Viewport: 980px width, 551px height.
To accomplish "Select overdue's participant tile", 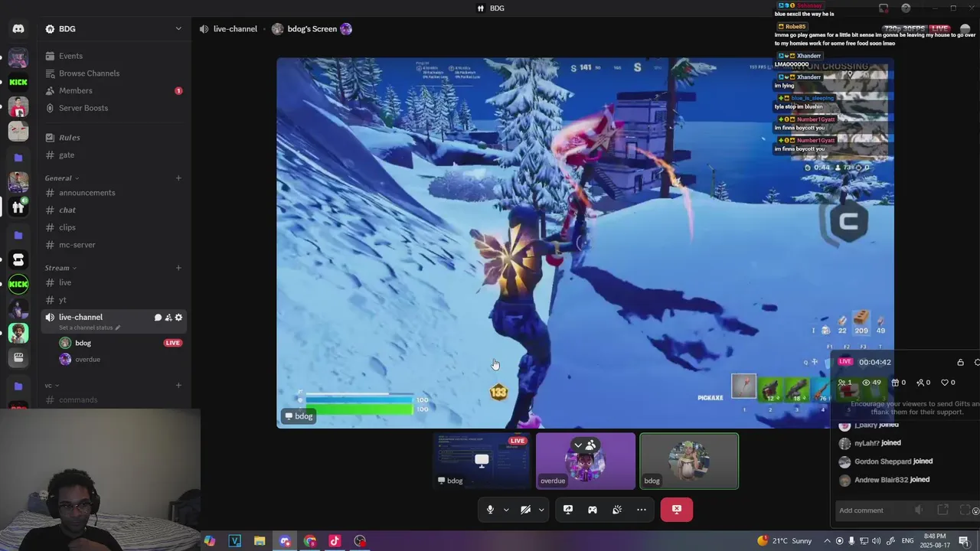I will tap(586, 461).
